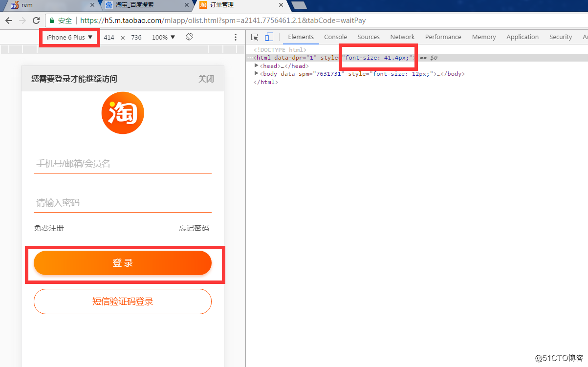Image resolution: width=588 pixels, height=367 pixels.
Task: Open a new browser tab
Action: 299,5
